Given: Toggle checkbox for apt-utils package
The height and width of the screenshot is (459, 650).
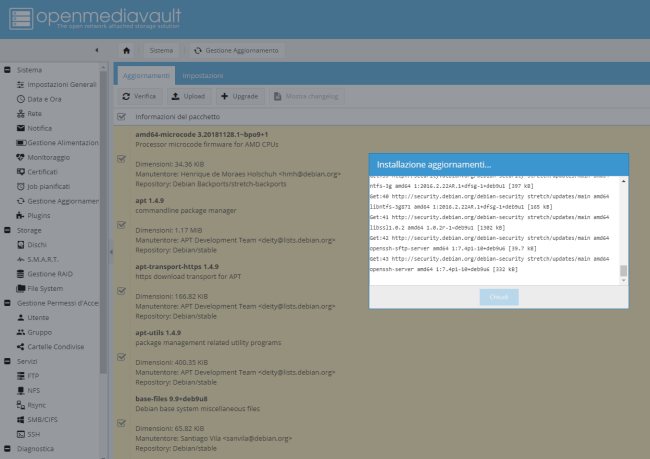Looking at the screenshot, I should click(x=121, y=357).
